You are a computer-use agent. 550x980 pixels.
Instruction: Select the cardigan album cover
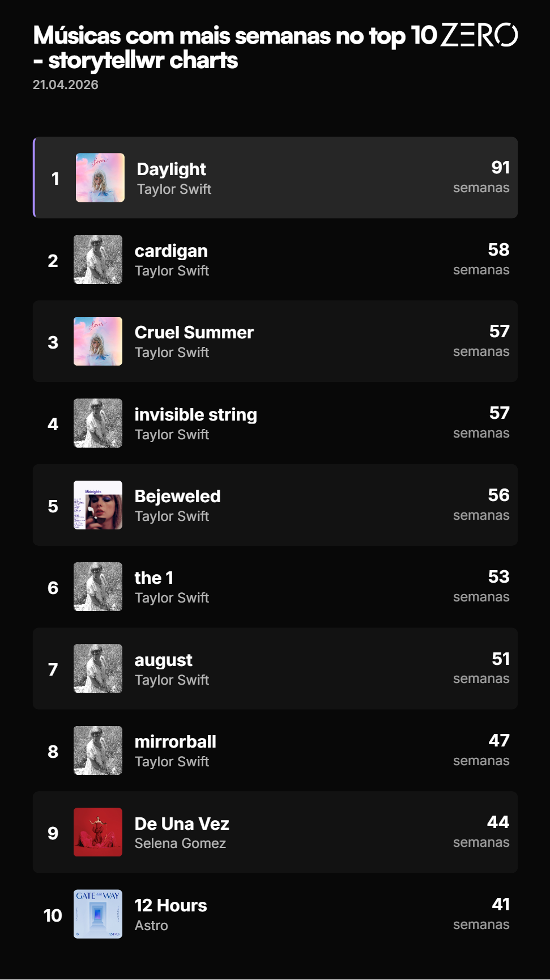98,260
